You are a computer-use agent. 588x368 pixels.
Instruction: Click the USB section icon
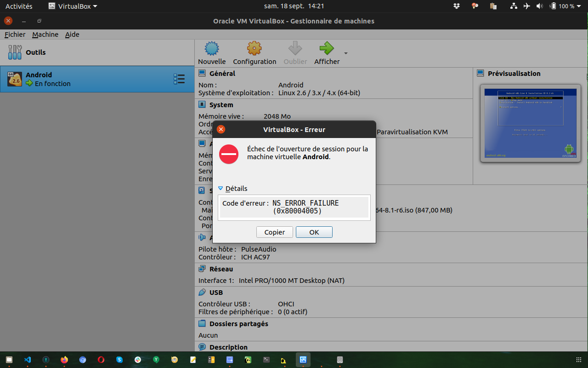202,292
